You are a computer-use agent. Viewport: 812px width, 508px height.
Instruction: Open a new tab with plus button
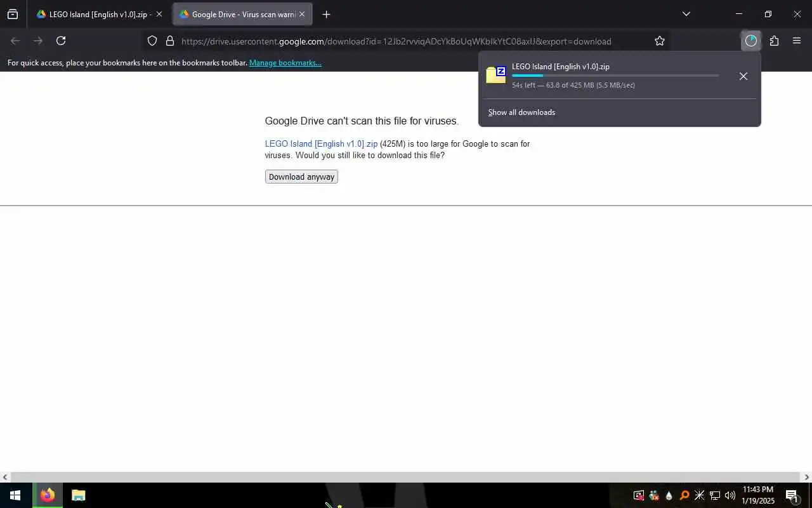[326, 14]
